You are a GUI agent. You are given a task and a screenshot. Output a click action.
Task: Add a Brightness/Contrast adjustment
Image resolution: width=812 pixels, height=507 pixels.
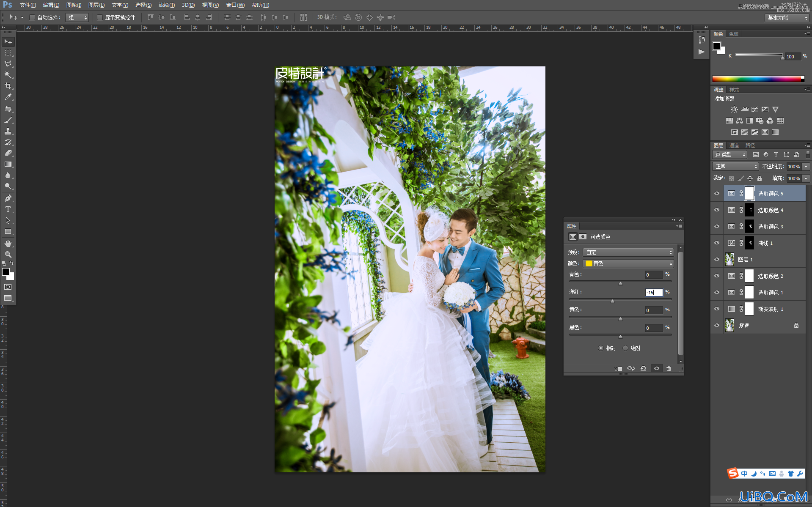tap(734, 110)
